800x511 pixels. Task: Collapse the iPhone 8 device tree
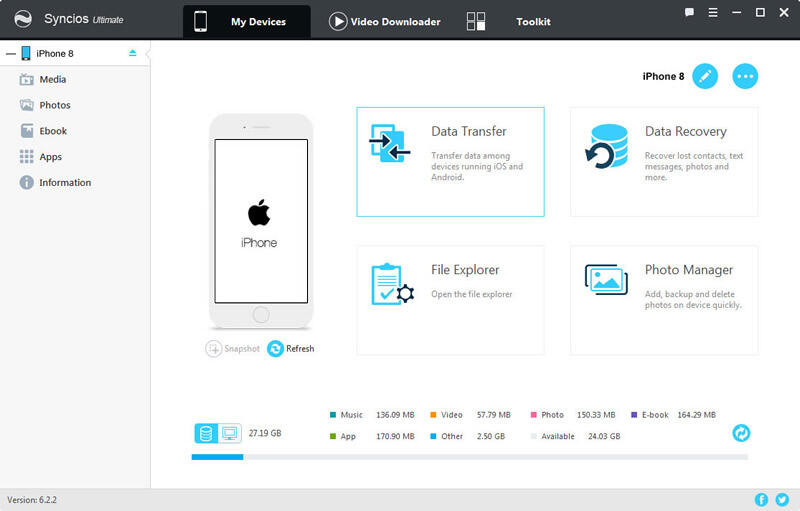pos(10,53)
